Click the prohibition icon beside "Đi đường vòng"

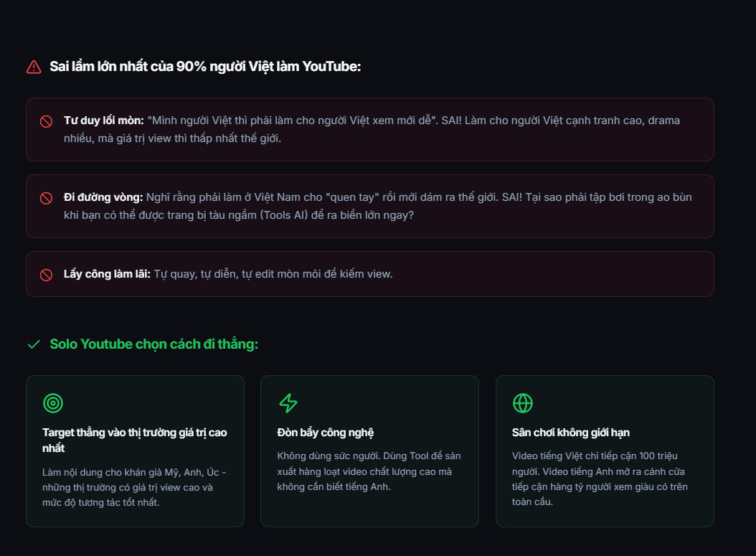point(46,198)
